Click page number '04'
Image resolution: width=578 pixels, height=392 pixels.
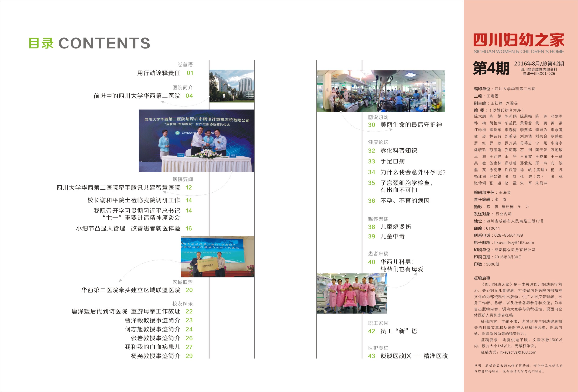pyautogui.click(x=189, y=96)
